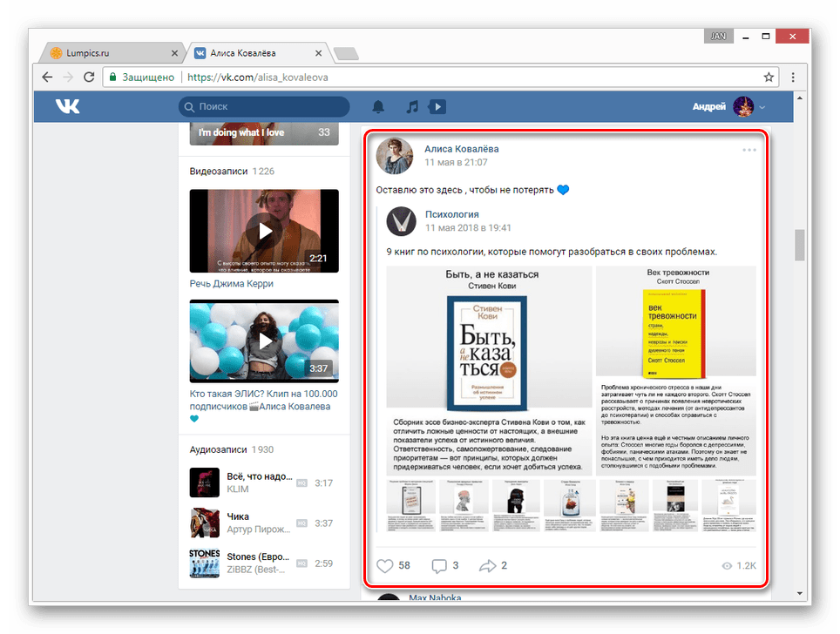Click the VK search field
840x634 pixels.
point(264,107)
